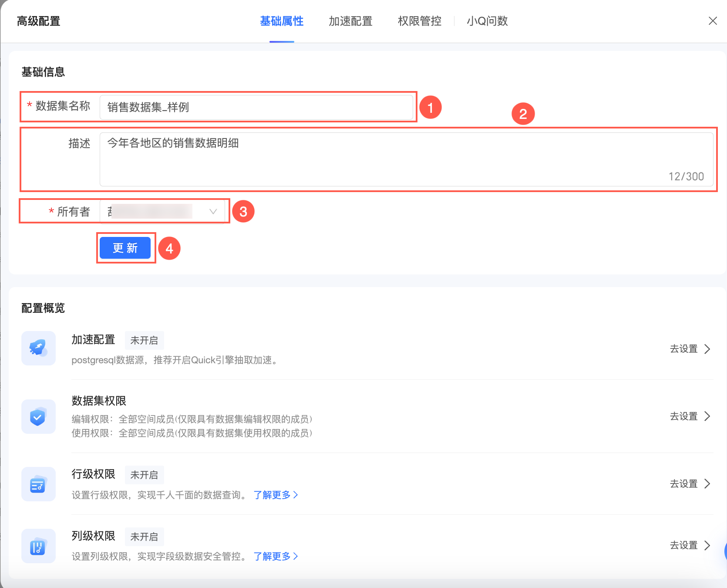Click the dataset permission shield icon
This screenshot has width=727, height=588.
click(38, 416)
